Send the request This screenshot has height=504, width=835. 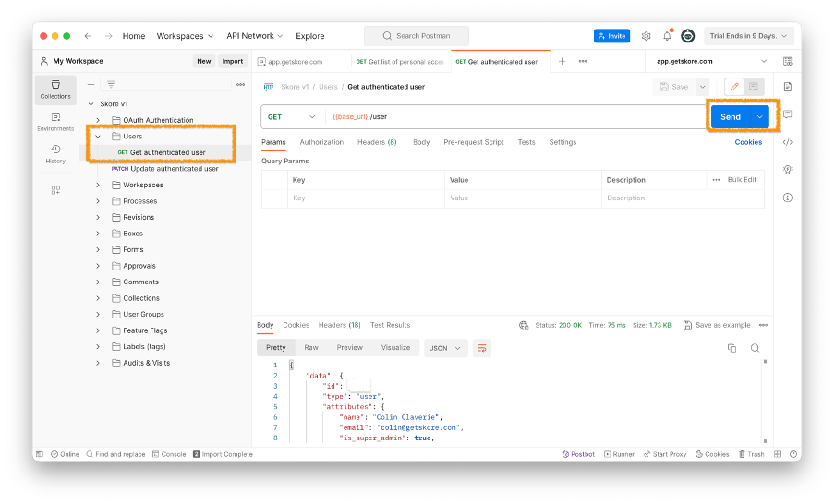(731, 116)
